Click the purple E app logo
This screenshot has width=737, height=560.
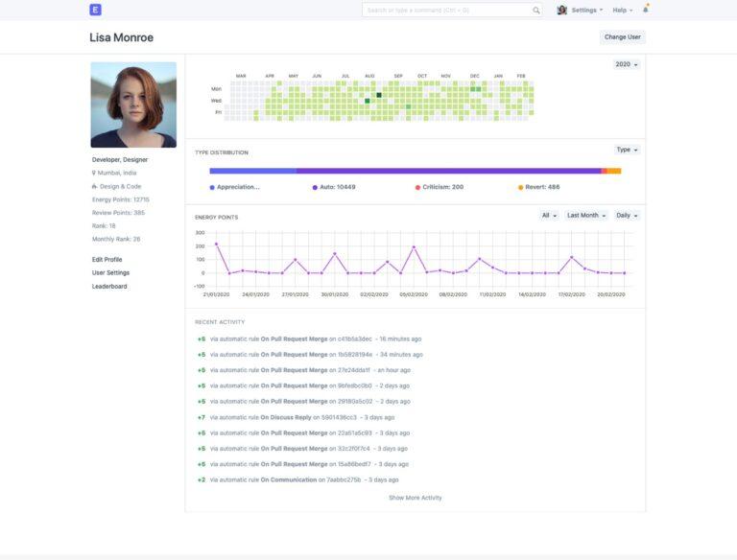95,10
